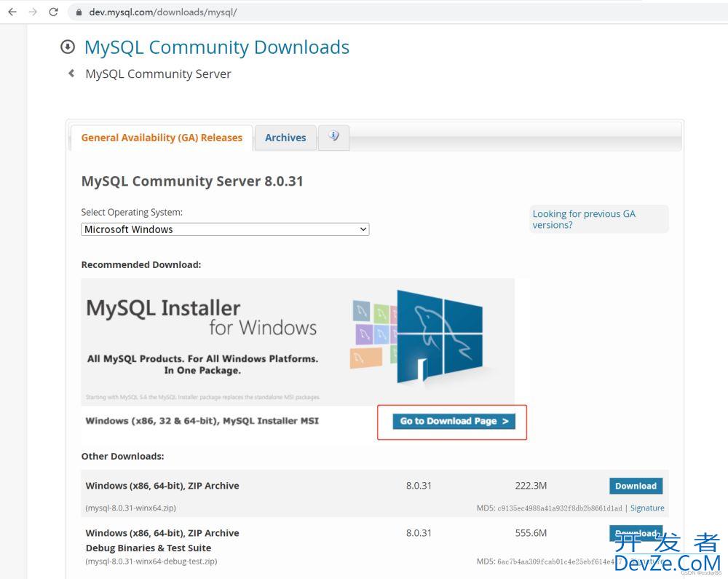Viewport: 728px width, 579px height.
Task: Click the browser back arrow
Action: pyautogui.click(x=12, y=12)
